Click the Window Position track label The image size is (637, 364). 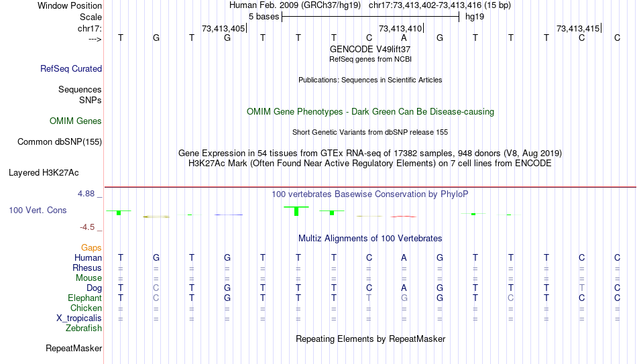point(70,5)
